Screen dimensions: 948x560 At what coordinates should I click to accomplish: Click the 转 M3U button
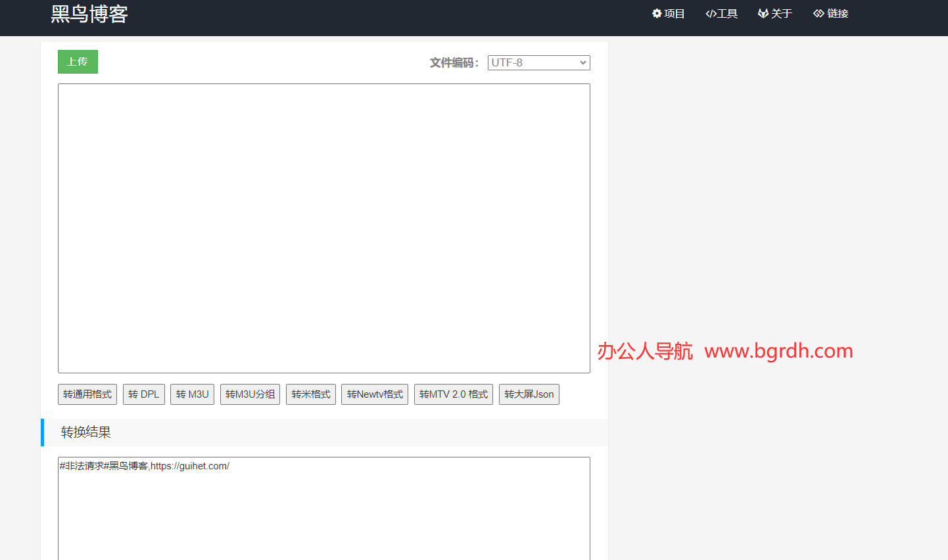point(192,394)
